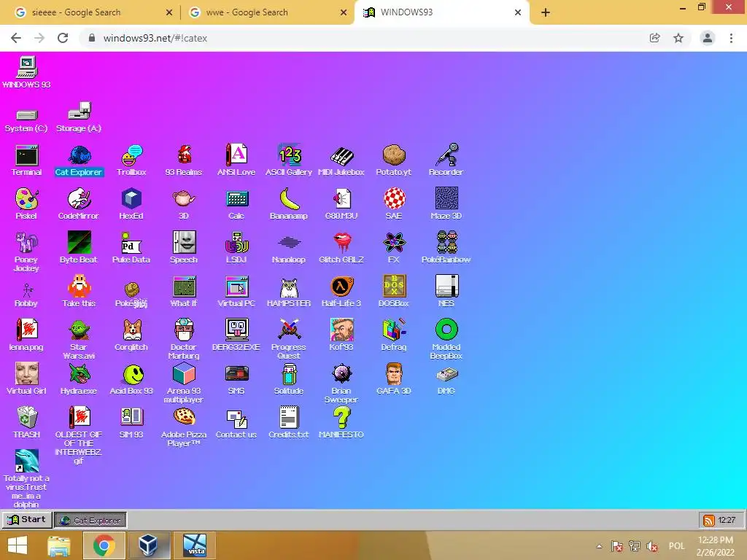Open the HexEd cube icon
Viewport: 747px width, 560px height.
[131, 204]
